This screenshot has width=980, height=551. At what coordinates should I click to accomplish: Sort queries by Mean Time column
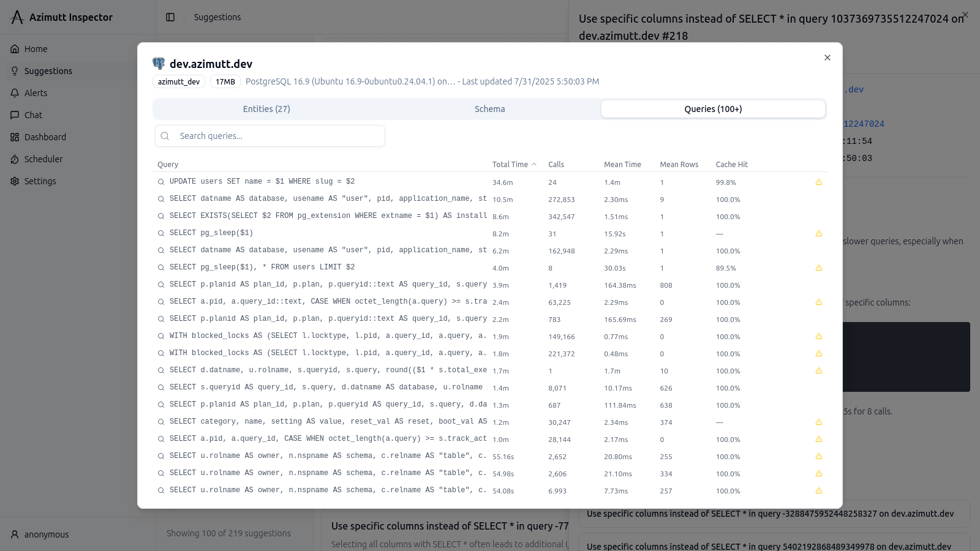[x=622, y=165]
